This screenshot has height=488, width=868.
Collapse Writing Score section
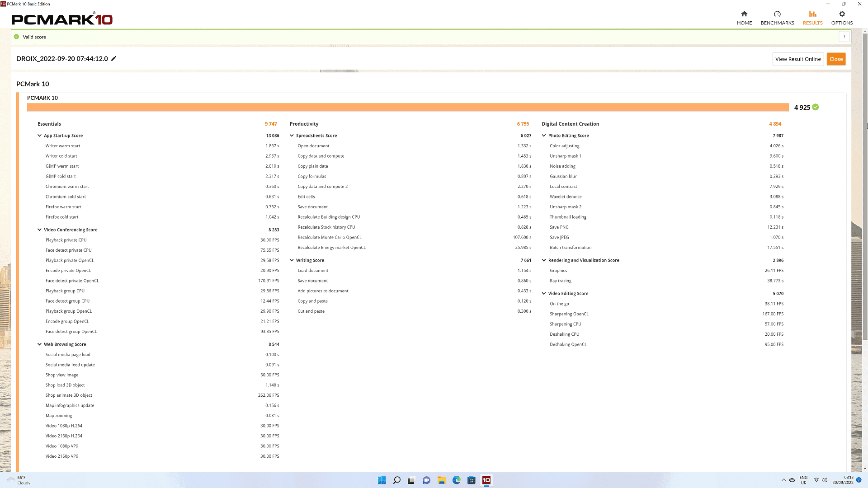click(292, 260)
